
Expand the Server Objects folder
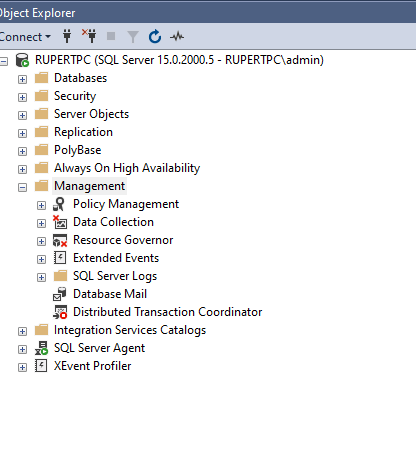pyautogui.click(x=22, y=115)
